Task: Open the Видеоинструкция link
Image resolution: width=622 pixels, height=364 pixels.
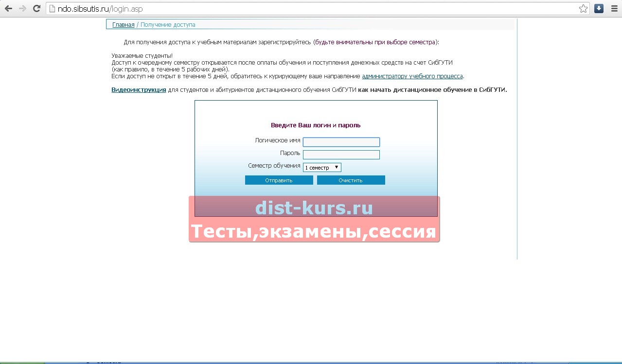Action: [x=139, y=90]
